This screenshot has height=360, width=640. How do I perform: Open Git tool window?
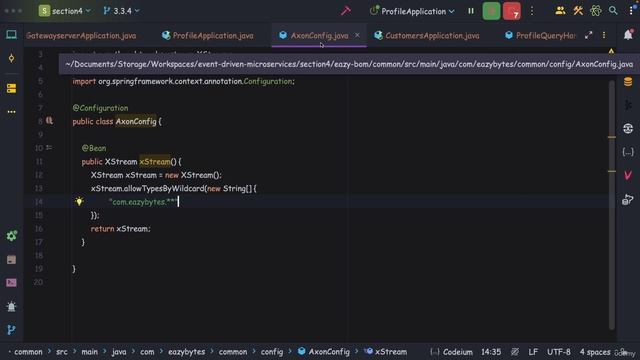[x=11, y=330]
